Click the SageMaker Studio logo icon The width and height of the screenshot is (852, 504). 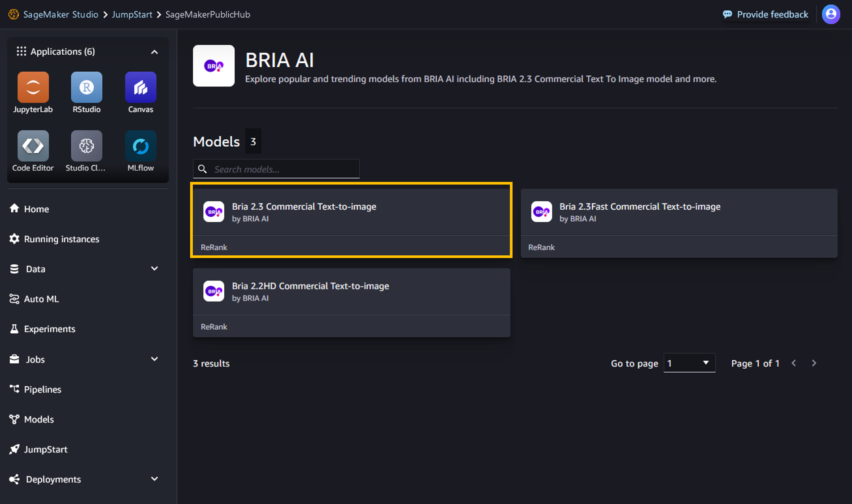tap(13, 14)
